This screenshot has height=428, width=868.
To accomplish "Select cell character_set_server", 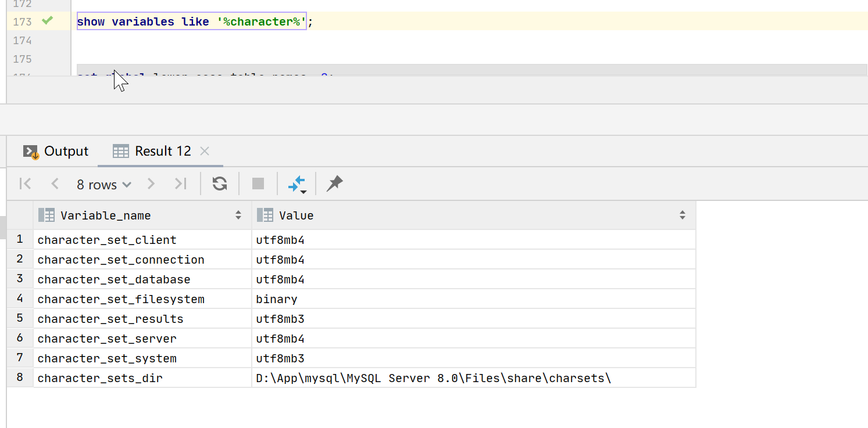I will pos(142,339).
